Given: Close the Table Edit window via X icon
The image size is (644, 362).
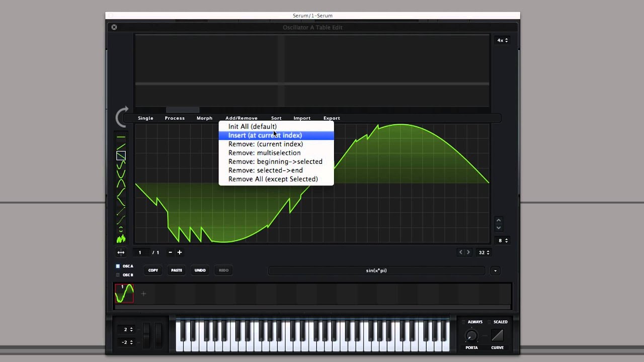Looking at the screenshot, I should coord(114,27).
